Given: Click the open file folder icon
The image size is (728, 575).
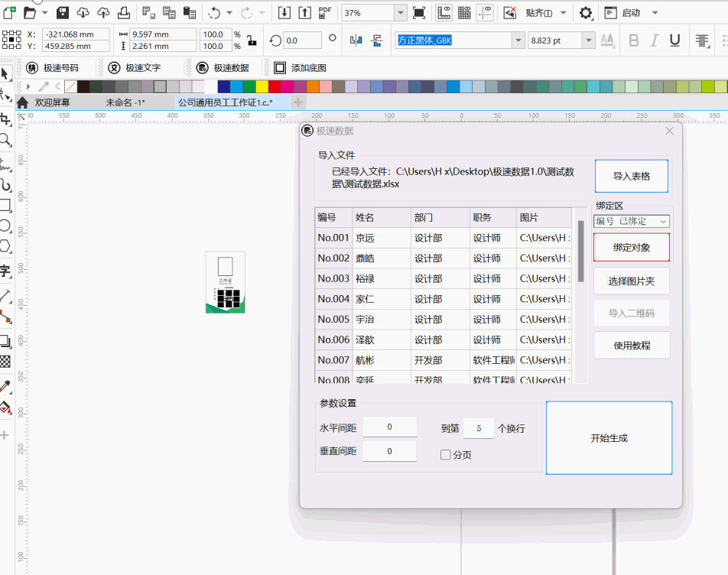Looking at the screenshot, I should point(30,12).
